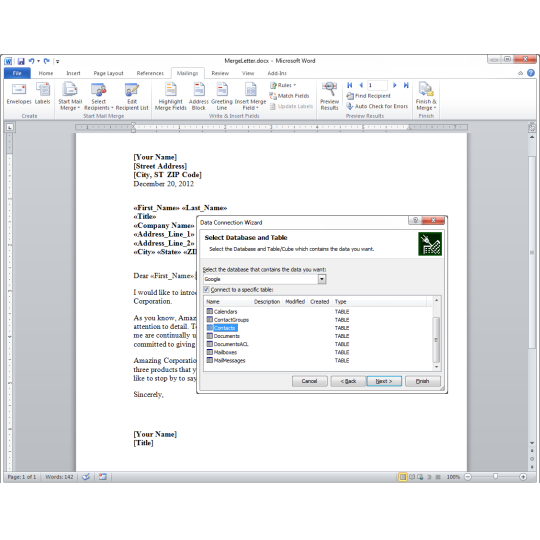Select Print Layout view in status bar

pos(402,477)
